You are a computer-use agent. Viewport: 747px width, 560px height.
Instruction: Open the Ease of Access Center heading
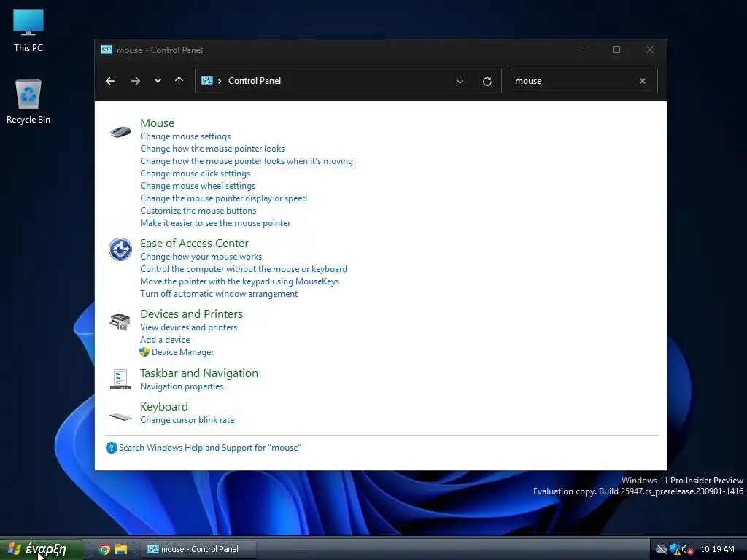pos(194,244)
